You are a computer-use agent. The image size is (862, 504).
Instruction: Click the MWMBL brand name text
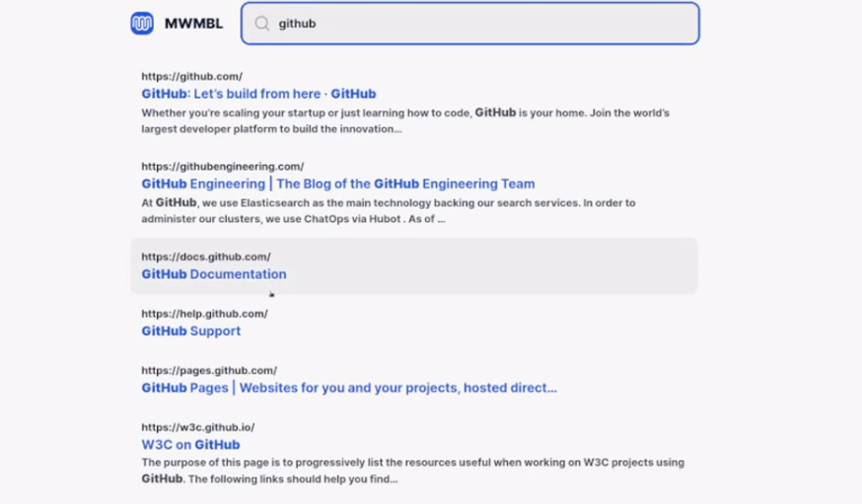[193, 24]
